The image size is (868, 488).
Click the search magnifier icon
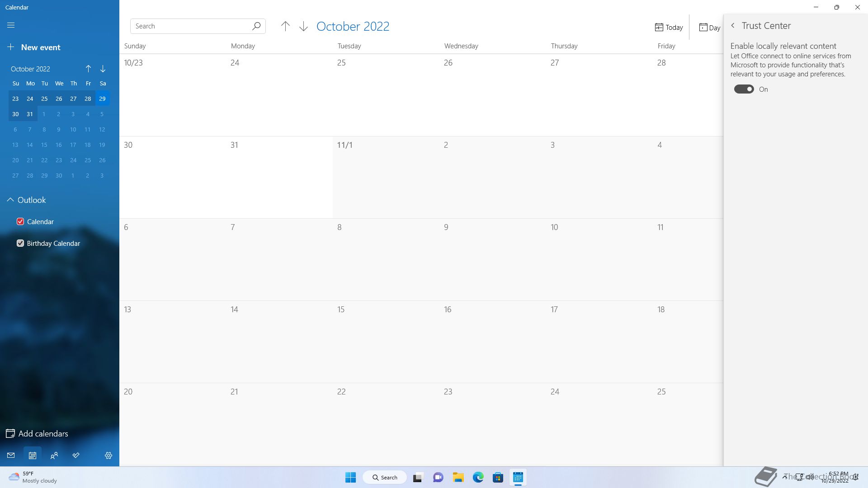256,26
